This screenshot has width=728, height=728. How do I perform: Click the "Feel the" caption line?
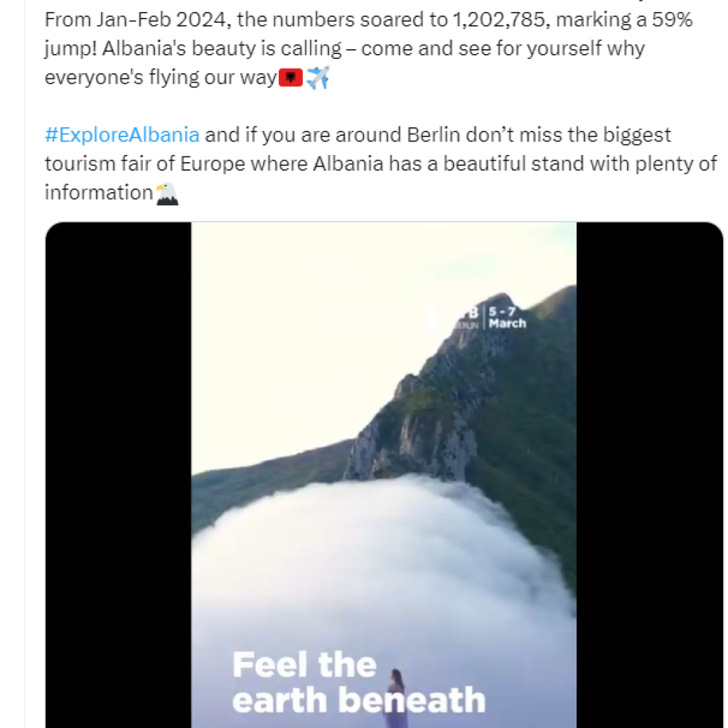pyautogui.click(x=304, y=665)
